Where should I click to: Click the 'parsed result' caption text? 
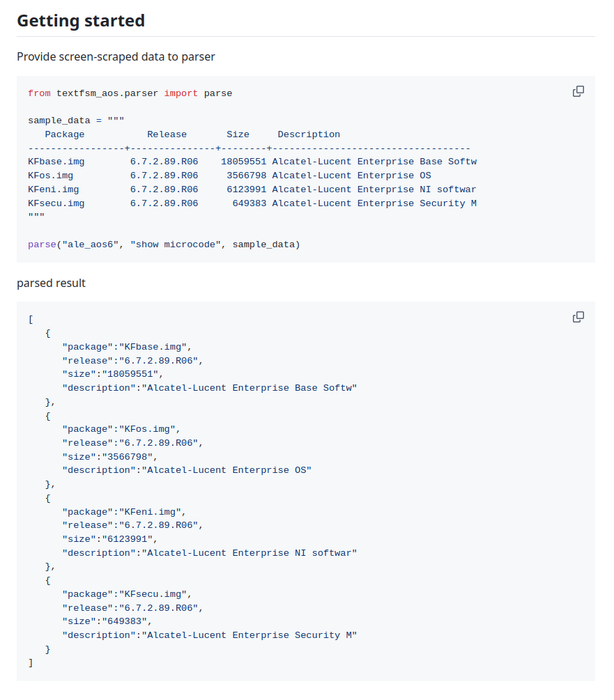(51, 283)
